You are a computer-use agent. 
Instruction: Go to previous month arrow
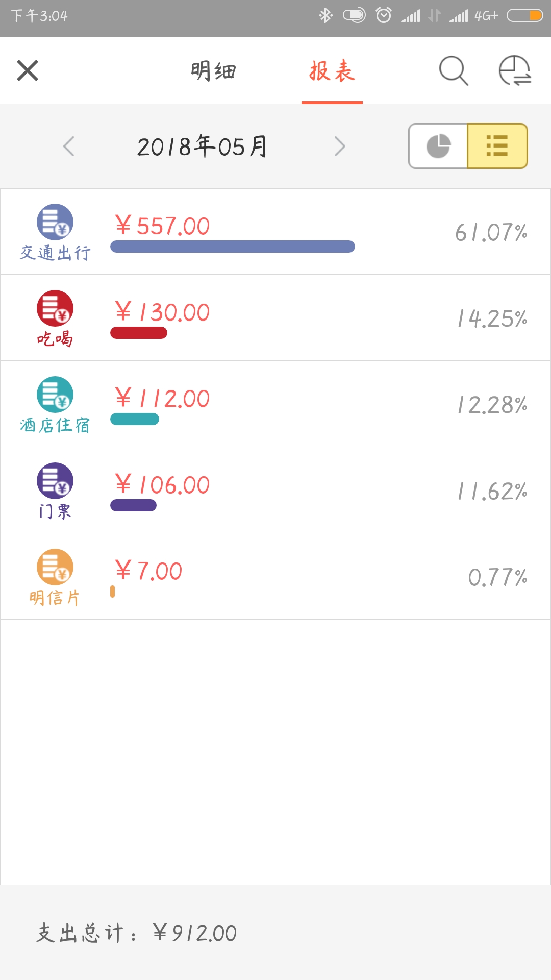click(x=69, y=146)
